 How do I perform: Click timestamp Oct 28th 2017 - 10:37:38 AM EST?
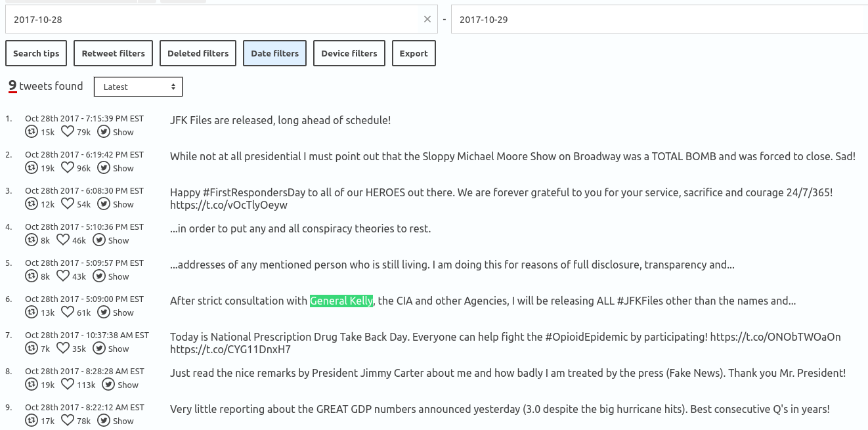pyautogui.click(x=87, y=335)
